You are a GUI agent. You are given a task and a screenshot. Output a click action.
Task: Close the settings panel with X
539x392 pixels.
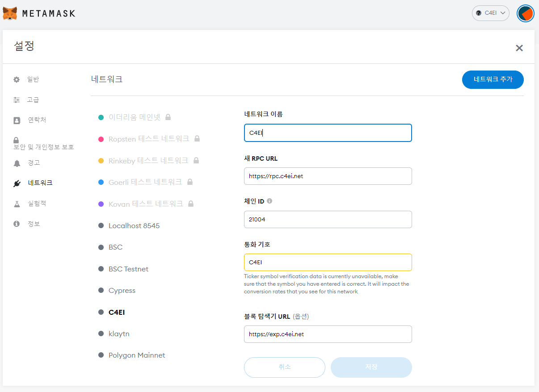[x=519, y=48]
